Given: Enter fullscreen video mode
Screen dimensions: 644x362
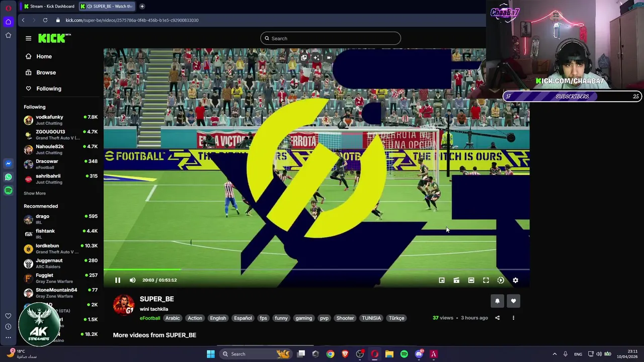Looking at the screenshot, I should pos(486,281).
